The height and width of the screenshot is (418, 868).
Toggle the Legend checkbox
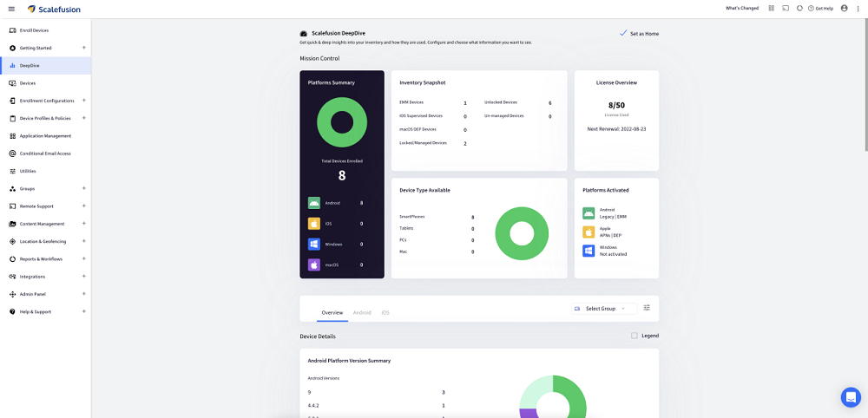click(635, 336)
